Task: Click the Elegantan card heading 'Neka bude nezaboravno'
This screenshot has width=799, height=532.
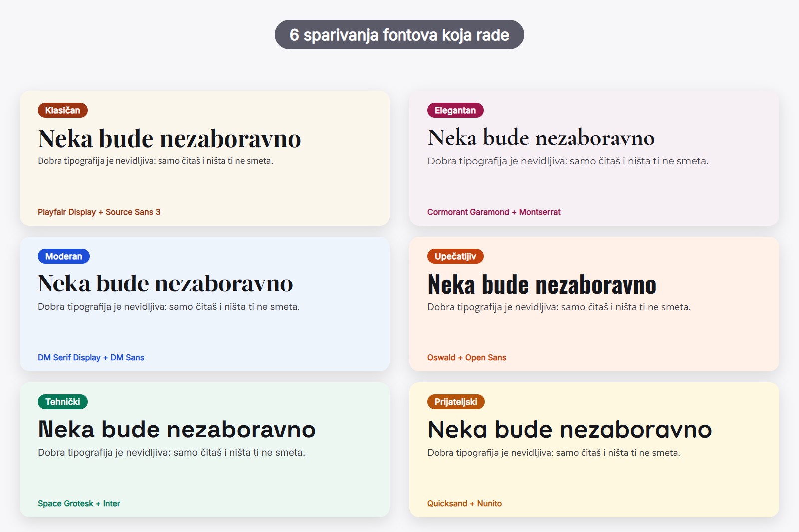Action: (x=541, y=138)
